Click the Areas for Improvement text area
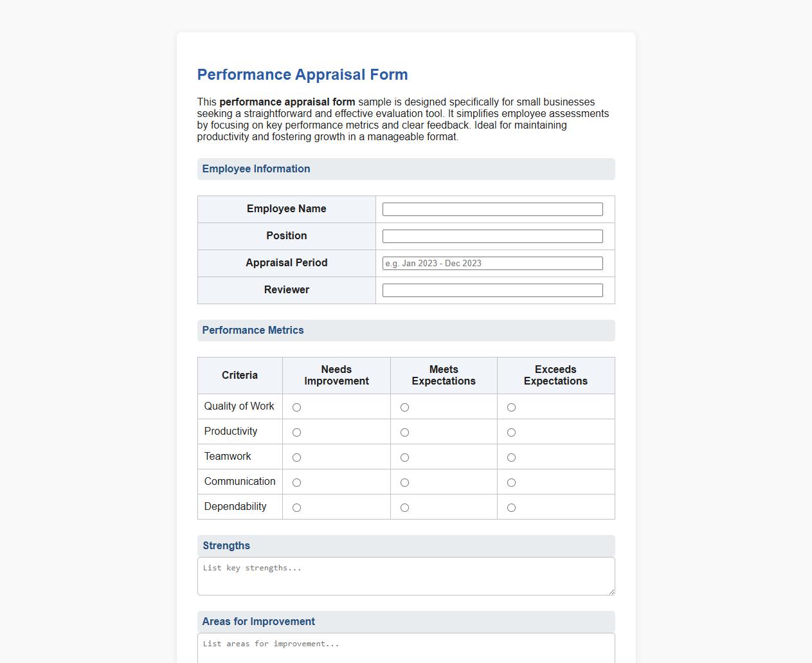Image resolution: width=812 pixels, height=663 pixels. tap(406, 646)
